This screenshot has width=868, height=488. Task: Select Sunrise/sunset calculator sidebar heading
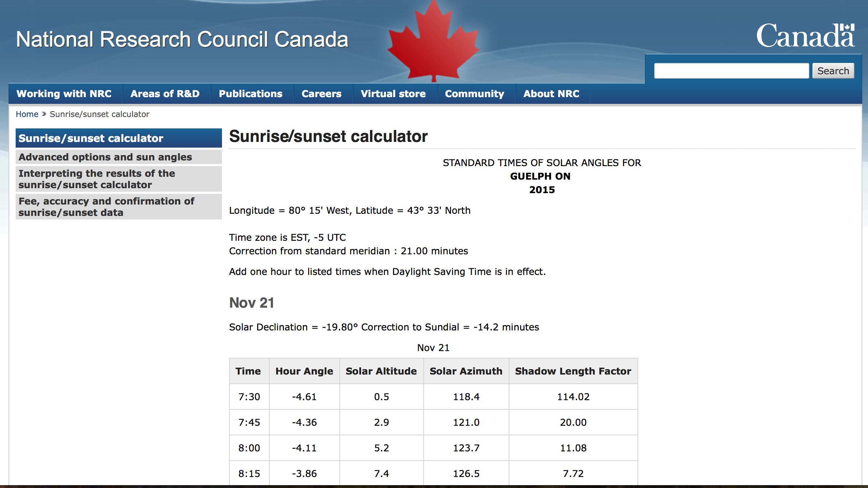91,138
